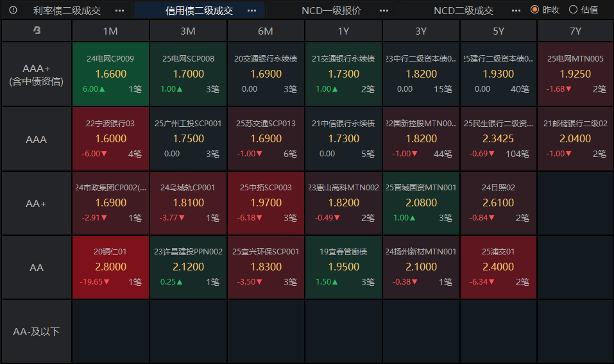Open the more menu next to 利率债二级成交
The image size is (614, 364).
tap(120, 10)
